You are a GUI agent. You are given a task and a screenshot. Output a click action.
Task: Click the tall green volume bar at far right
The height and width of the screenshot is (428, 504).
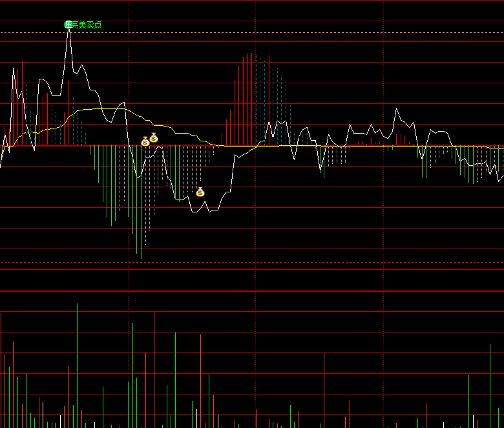tap(490, 386)
